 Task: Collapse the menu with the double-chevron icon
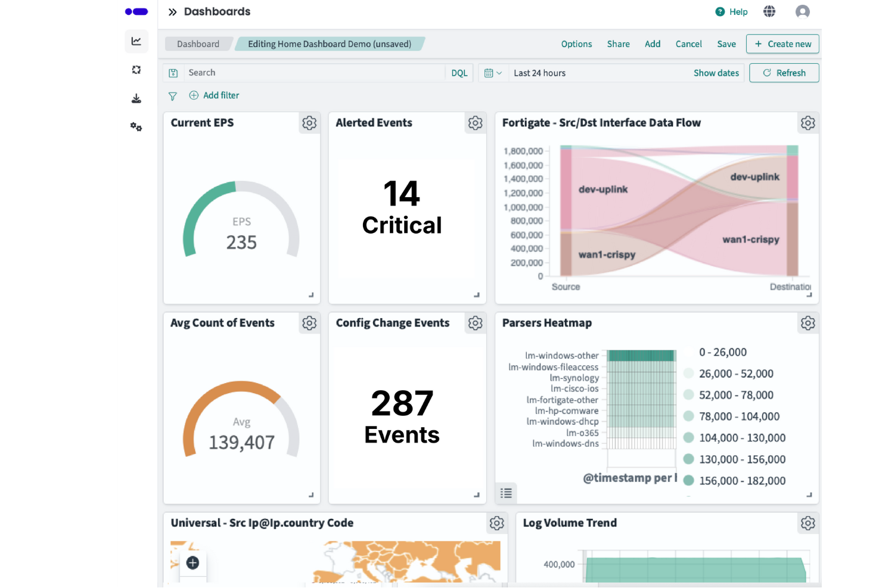(172, 11)
